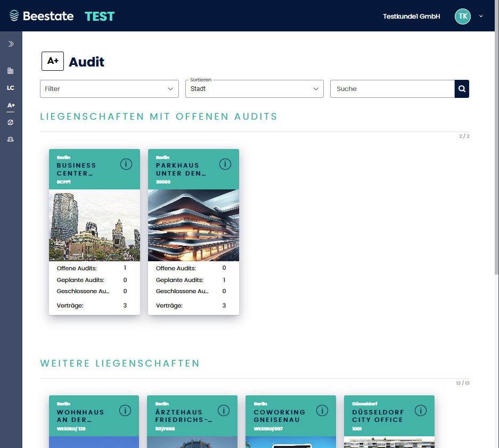Open the currency refresh sidebar icon
The height and width of the screenshot is (448, 499).
[11, 122]
